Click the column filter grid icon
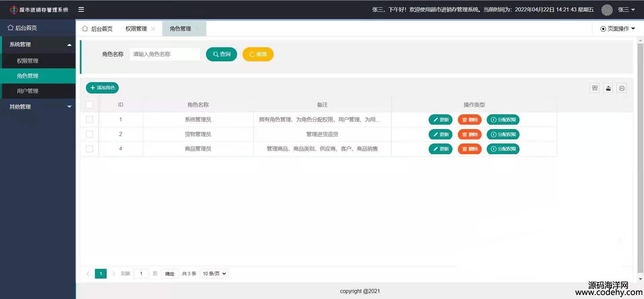 (x=595, y=88)
